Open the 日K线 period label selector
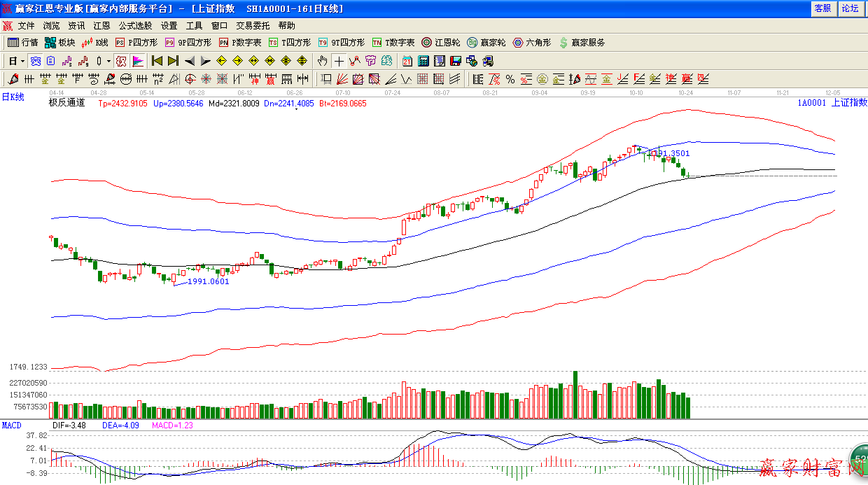Image resolution: width=868 pixels, height=485 pixels. 13,97
